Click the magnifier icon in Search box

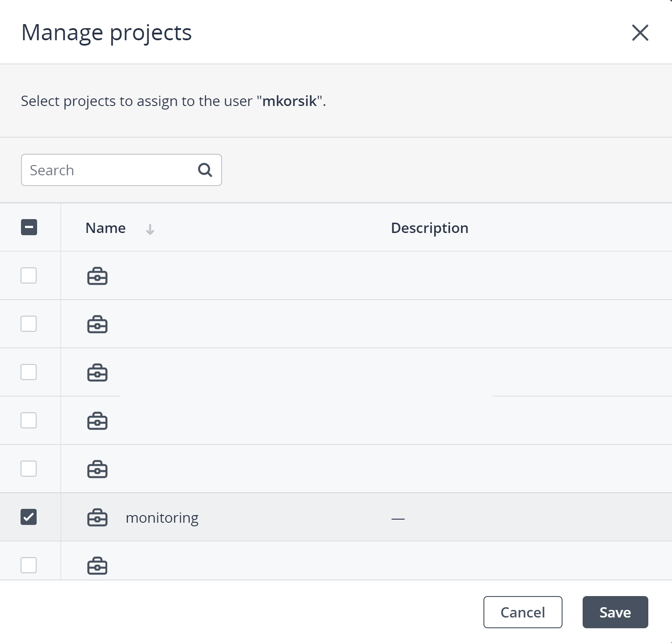(x=205, y=170)
